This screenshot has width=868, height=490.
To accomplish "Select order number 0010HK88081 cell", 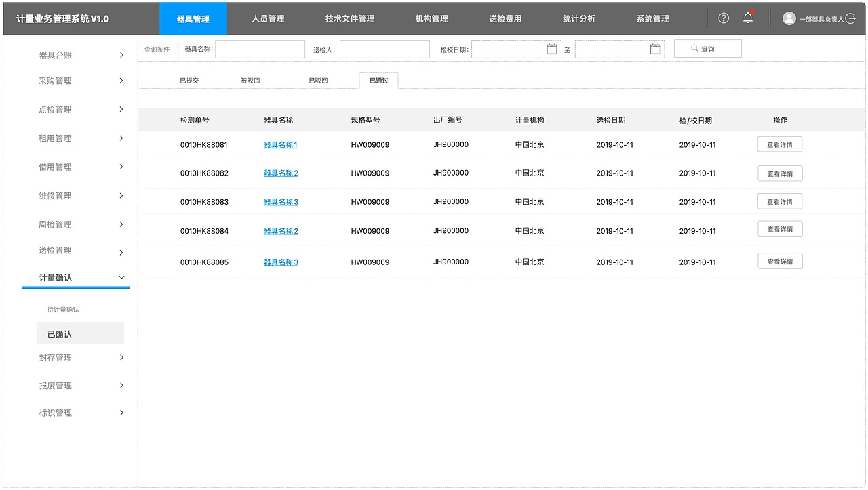I will 204,145.
